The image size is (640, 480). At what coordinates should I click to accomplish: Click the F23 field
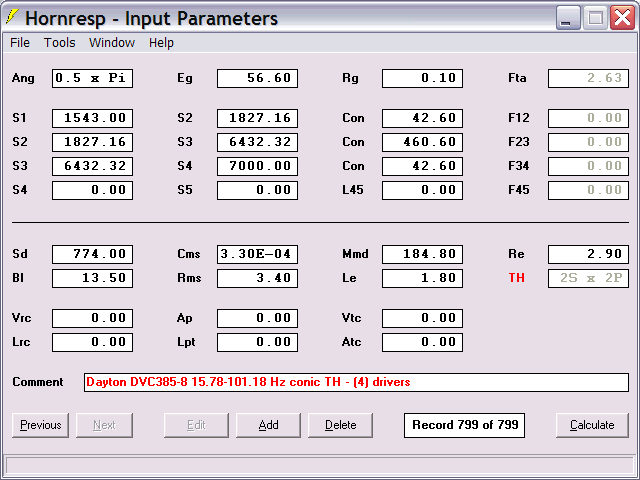click(588, 142)
